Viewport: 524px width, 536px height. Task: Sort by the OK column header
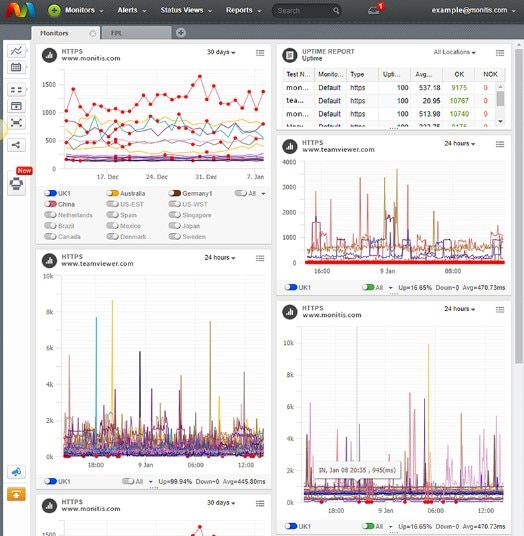click(x=459, y=74)
